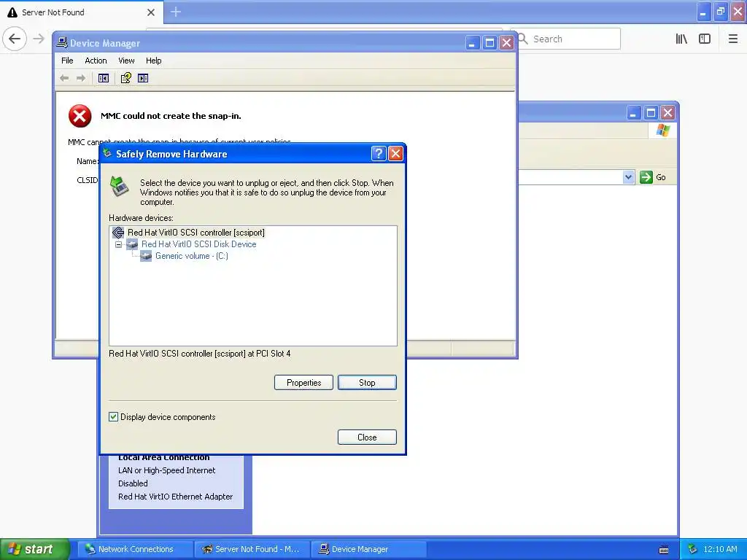
Task: Switch to Network Connections taskbar button
Action: pyautogui.click(x=135, y=549)
